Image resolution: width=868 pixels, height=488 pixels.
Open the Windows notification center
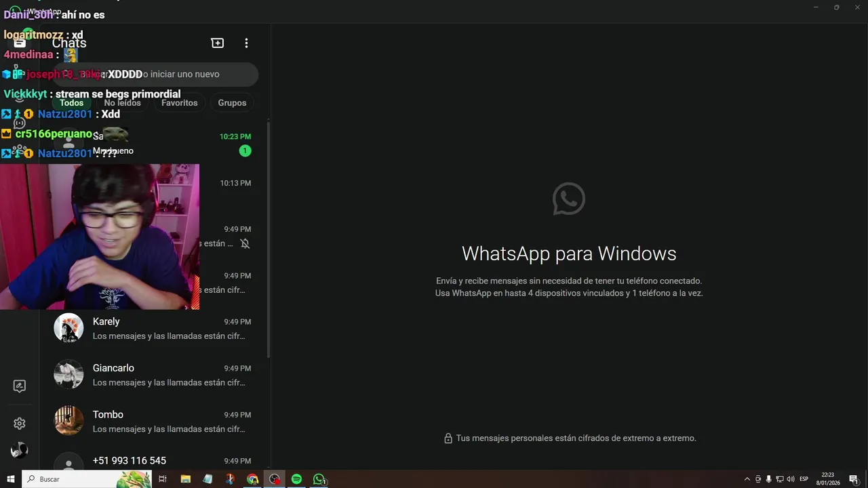tap(854, 479)
